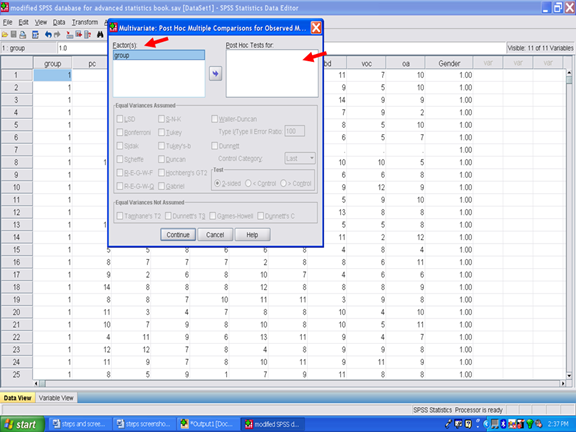Click the 'voc' column header

coord(366,64)
